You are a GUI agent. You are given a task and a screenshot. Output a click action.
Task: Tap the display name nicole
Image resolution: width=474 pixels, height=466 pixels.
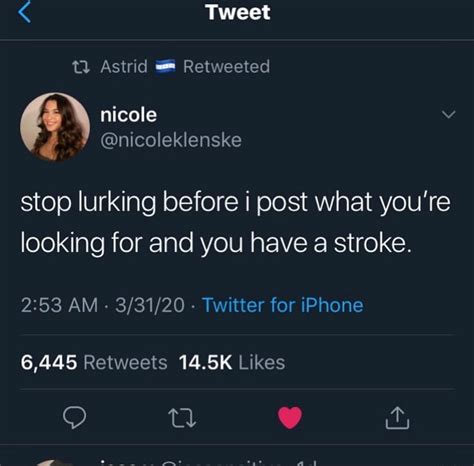pos(128,115)
